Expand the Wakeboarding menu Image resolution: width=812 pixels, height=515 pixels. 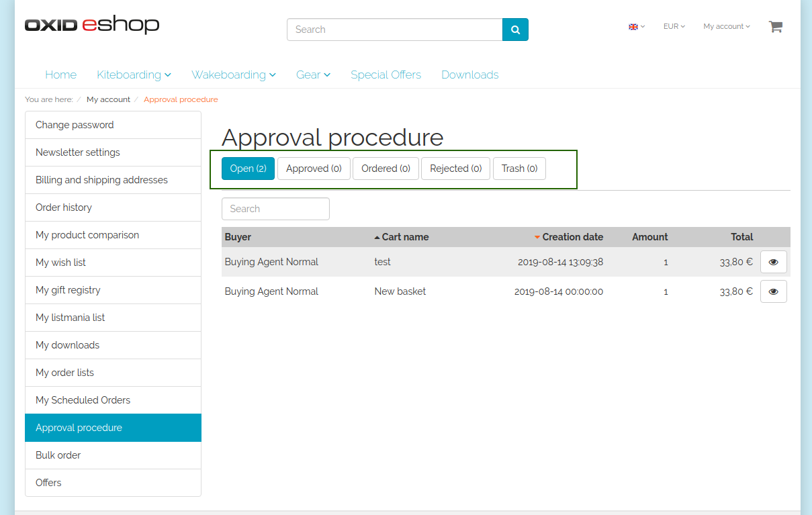pyautogui.click(x=233, y=75)
